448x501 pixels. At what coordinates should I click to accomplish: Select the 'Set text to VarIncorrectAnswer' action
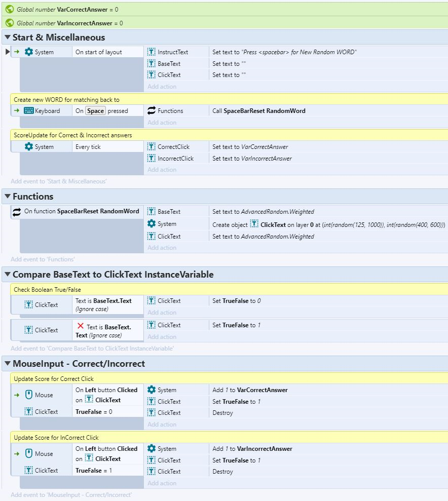252,159
